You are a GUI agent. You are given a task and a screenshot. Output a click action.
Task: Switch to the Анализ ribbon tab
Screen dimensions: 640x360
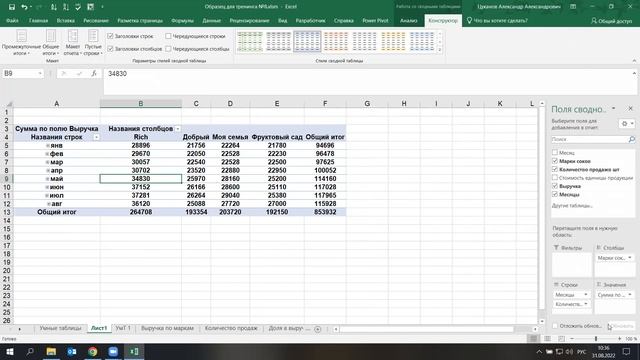tap(409, 20)
